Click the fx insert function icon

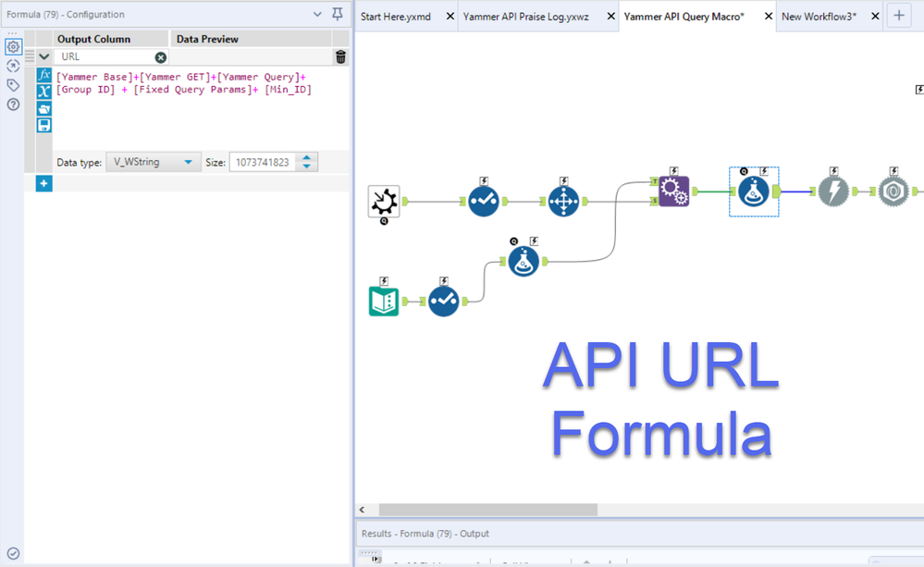point(43,75)
